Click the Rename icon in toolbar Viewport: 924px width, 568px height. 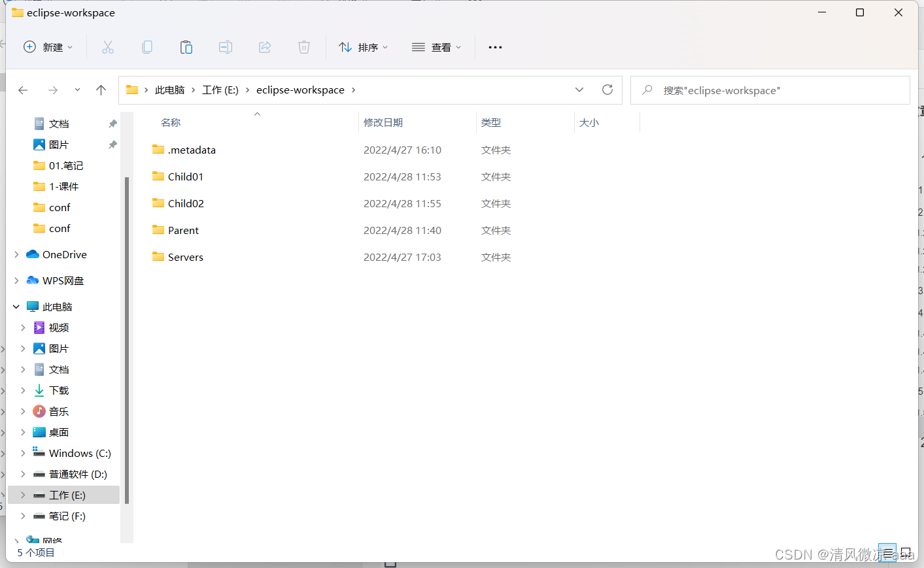point(226,47)
